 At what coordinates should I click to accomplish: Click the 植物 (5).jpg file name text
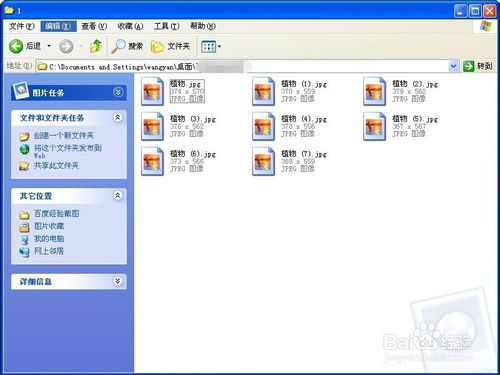coord(415,119)
